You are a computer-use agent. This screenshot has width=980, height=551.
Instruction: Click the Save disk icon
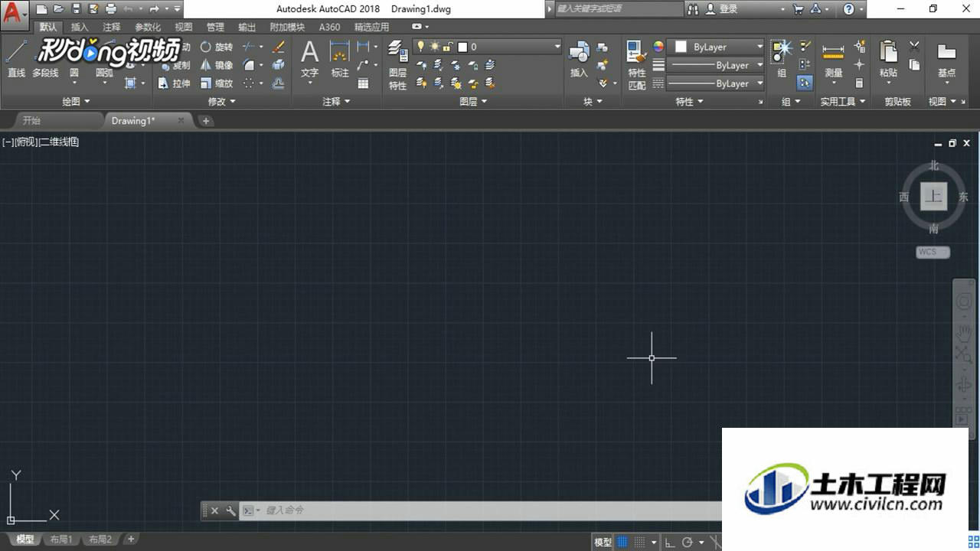[76, 9]
